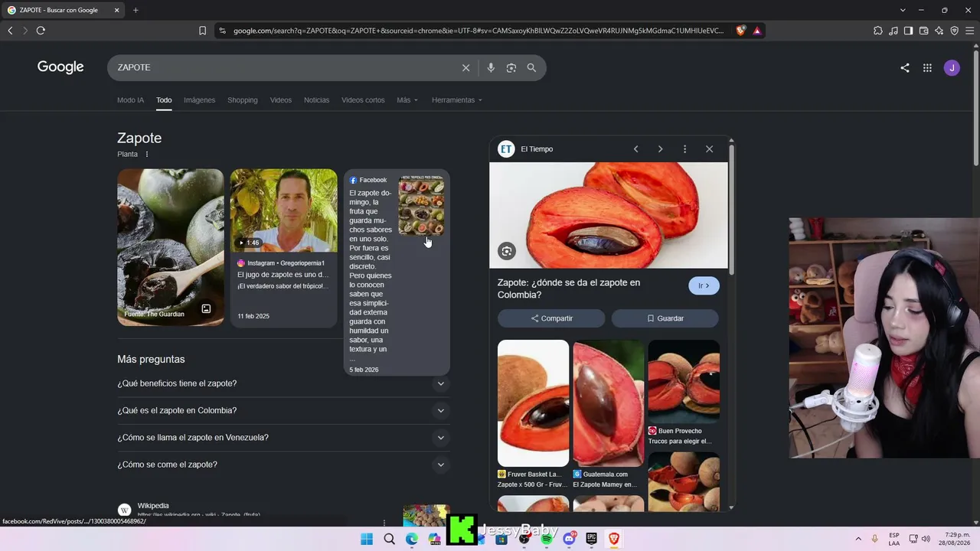Click the Guardar button
The height and width of the screenshot is (551, 980).
[665, 318]
